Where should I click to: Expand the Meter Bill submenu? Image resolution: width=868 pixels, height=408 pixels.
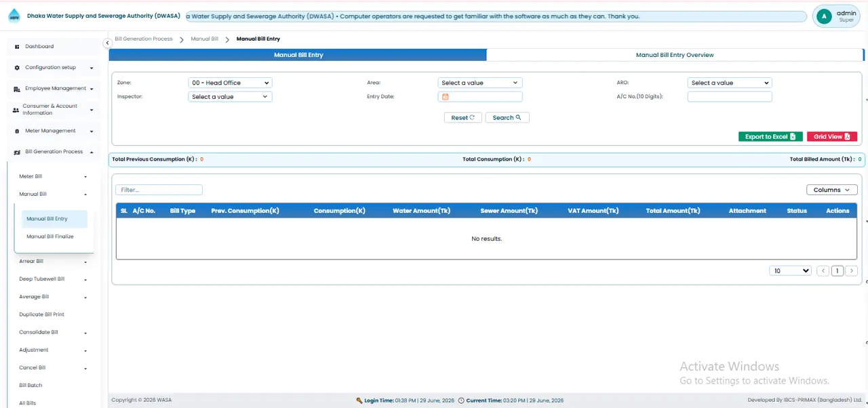[85, 177]
